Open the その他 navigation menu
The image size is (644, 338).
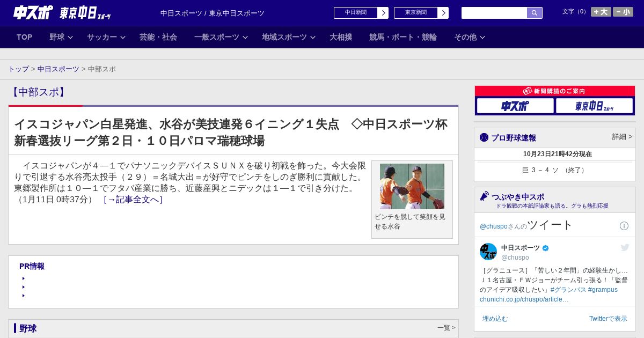pyautogui.click(x=465, y=37)
